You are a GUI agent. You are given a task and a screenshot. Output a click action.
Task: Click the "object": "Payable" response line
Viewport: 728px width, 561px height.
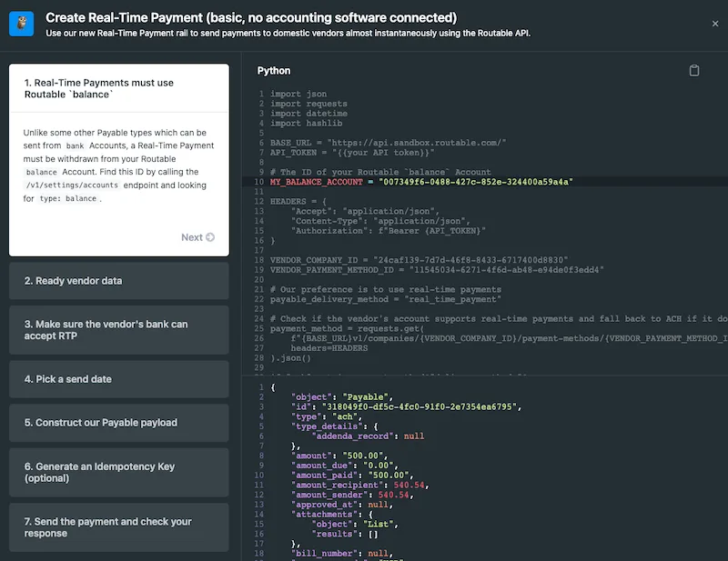click(x=342, y=396)
